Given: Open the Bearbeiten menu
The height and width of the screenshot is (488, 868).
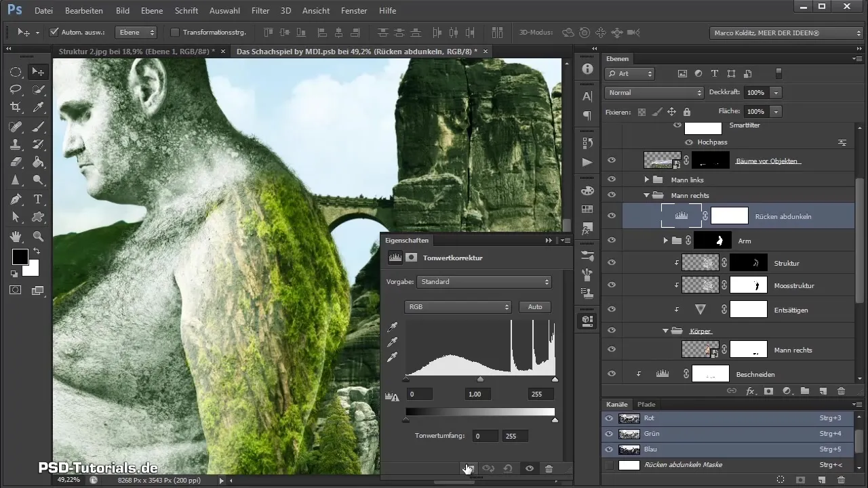Looking at the screenshot, I should coord(85,11).
